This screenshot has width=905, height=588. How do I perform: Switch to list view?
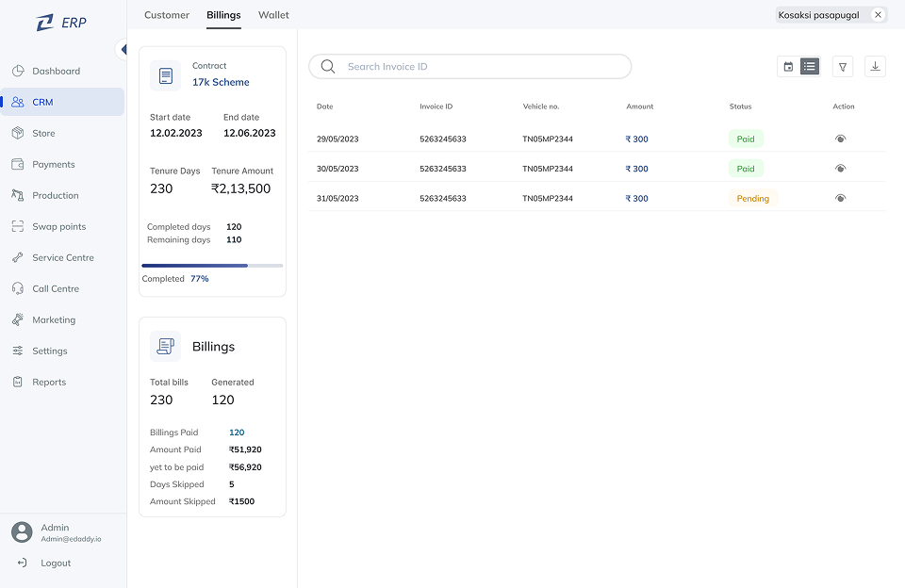point(810,67)
